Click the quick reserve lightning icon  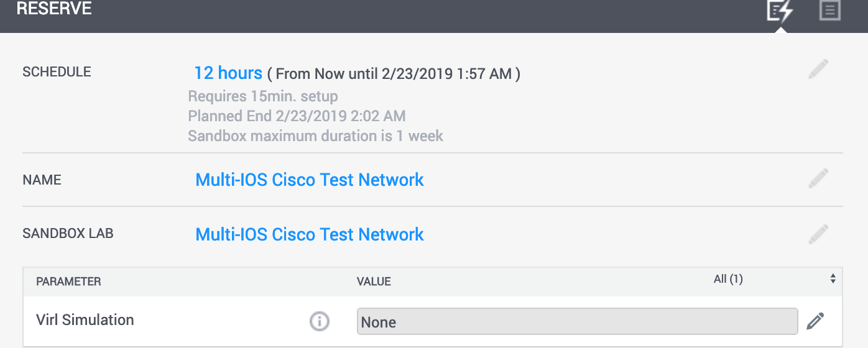point(780,11)
